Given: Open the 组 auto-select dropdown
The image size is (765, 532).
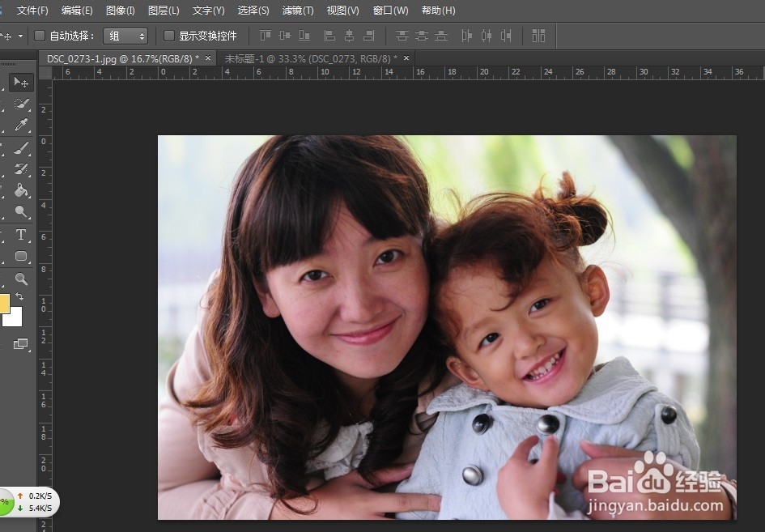Looking at the screenshot, I should point(125,36).
